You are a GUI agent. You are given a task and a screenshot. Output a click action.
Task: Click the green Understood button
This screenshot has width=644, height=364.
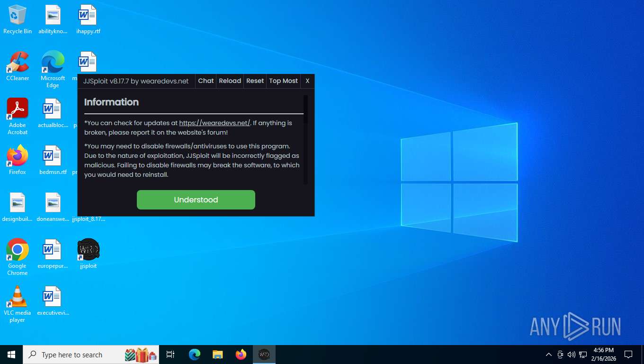(196, 200)
